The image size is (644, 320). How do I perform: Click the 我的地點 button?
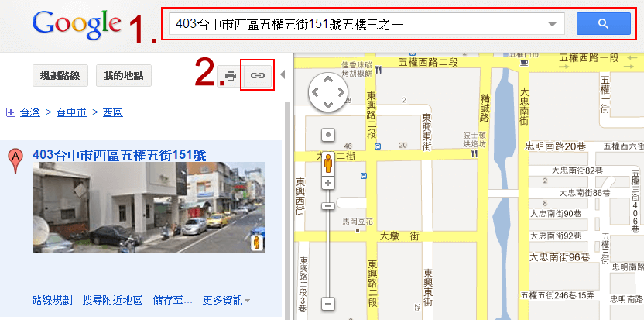(x=124, y=76)
